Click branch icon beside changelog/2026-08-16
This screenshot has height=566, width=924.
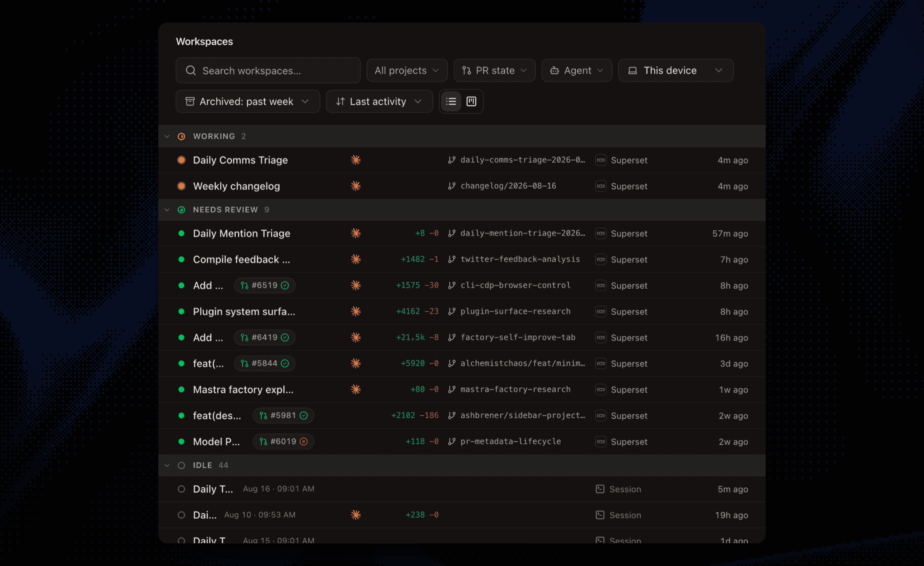click(x=451, y=186)
